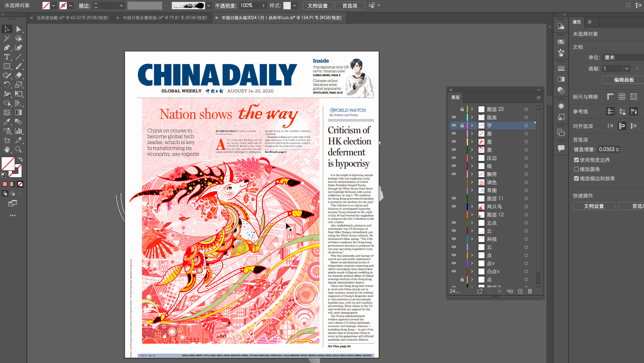The width and height of the screenshot is (644, 363).
Task: Switch to 这周发站酷.ai document tab
Action: pos(72,18)
